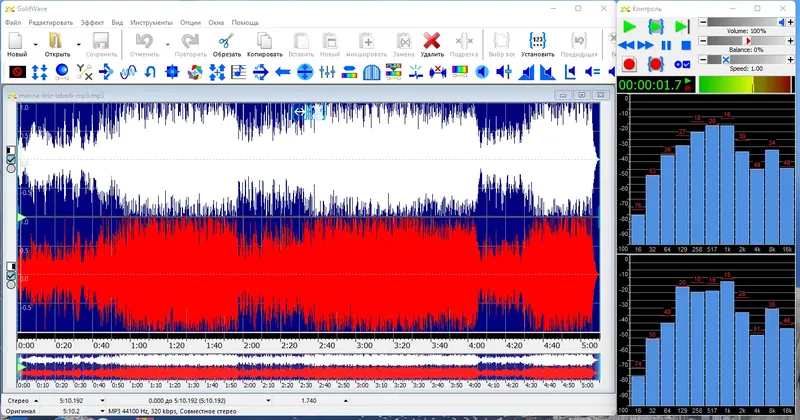Open the Стерео channel dropdown in status bar

click(35, 399)
